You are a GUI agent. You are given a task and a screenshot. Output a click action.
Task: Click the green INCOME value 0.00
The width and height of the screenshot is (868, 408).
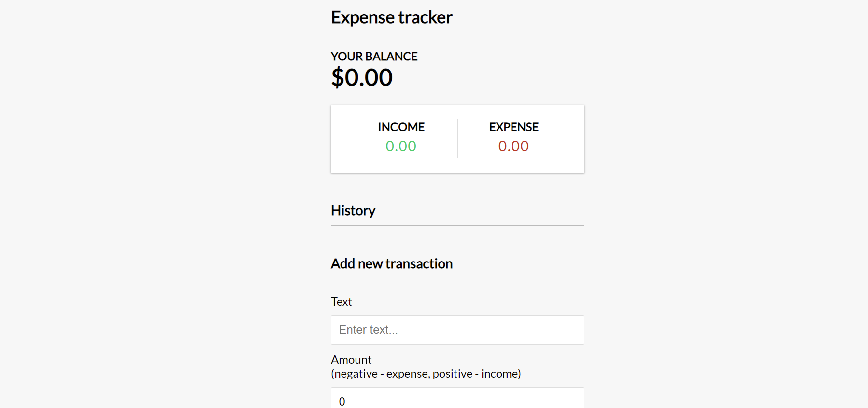pos(401,146)
